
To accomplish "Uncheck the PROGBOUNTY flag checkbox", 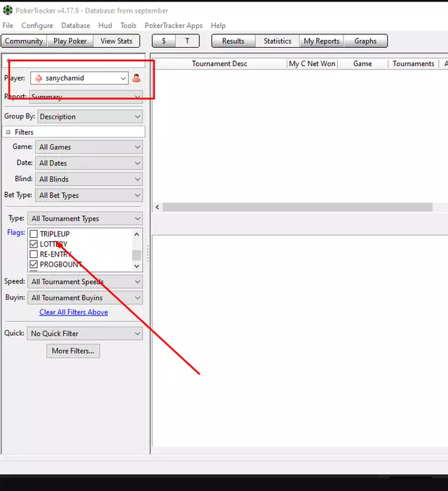I will click(x=34, y=264).
